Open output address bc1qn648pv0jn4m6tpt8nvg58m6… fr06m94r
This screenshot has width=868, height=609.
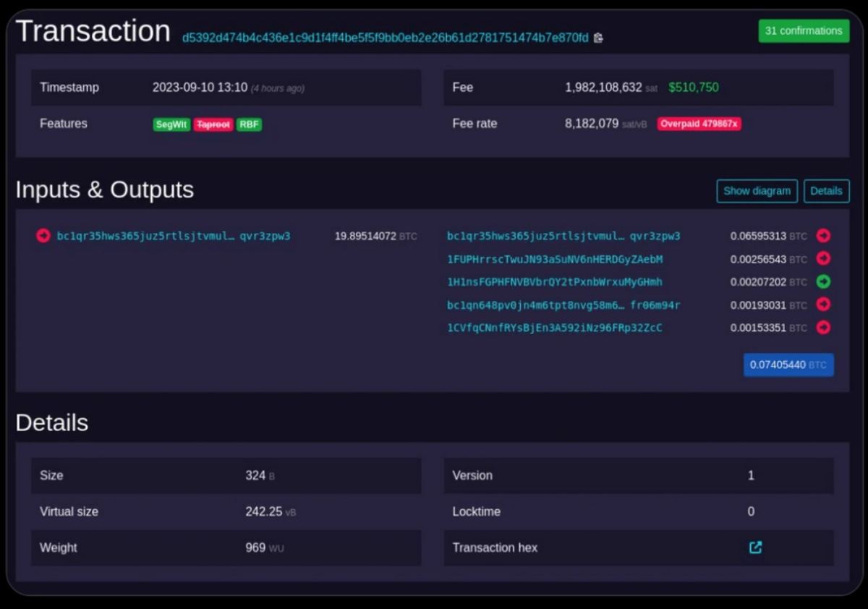pos(563,305)
